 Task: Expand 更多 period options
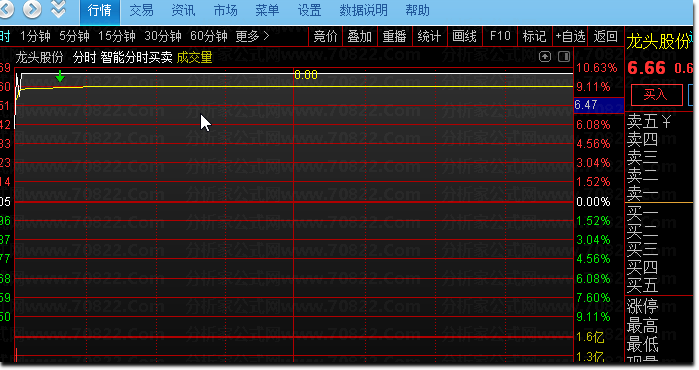click(x=252, y=36)
